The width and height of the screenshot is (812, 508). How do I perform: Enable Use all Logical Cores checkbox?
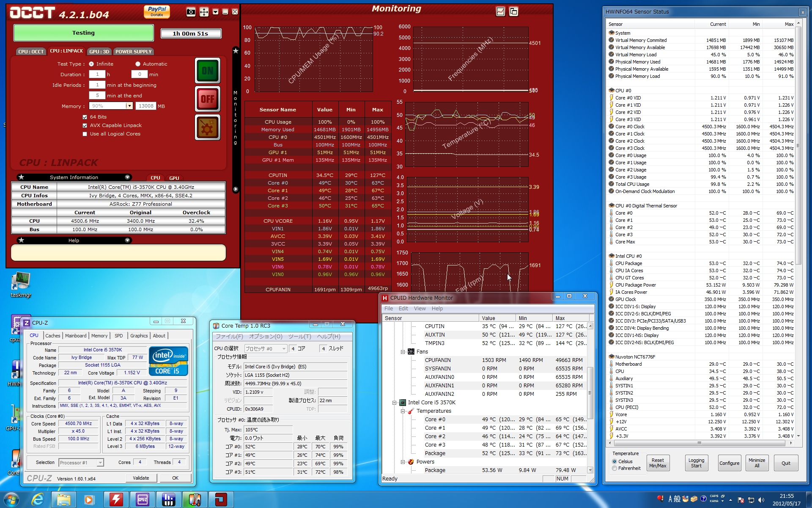coord(85,134)
